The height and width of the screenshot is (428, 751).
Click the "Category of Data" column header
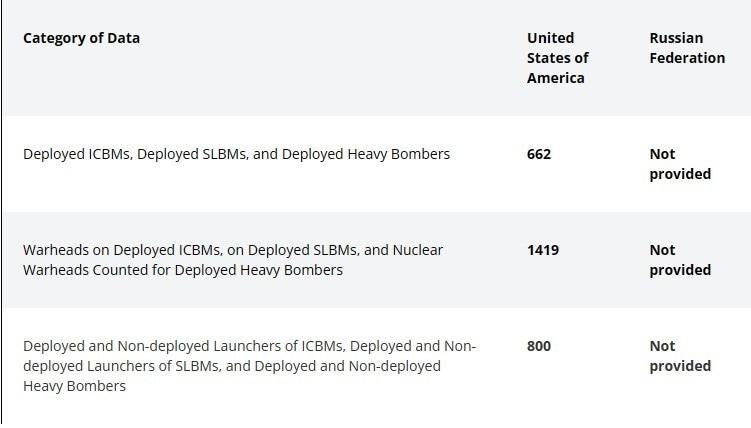tap(81, 38)
